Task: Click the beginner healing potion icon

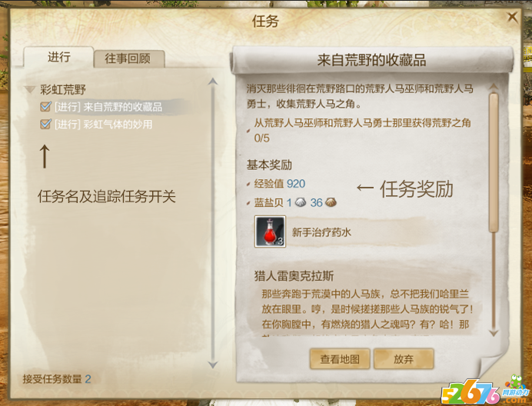Action: coord(270,231)
